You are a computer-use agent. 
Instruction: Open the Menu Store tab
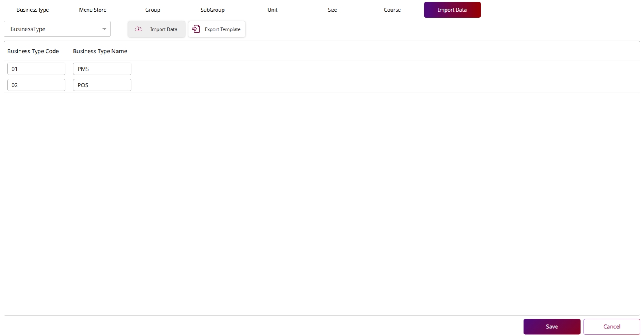93,10
